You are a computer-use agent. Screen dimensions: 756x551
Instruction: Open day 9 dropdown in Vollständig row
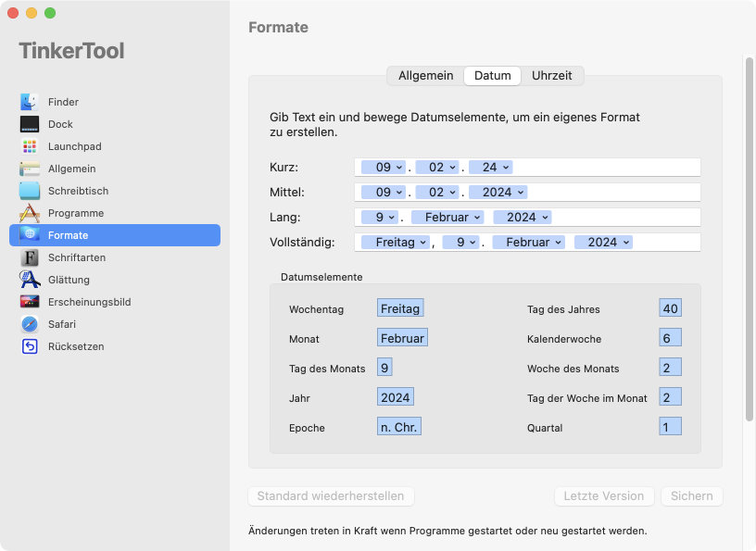[460, 243]
